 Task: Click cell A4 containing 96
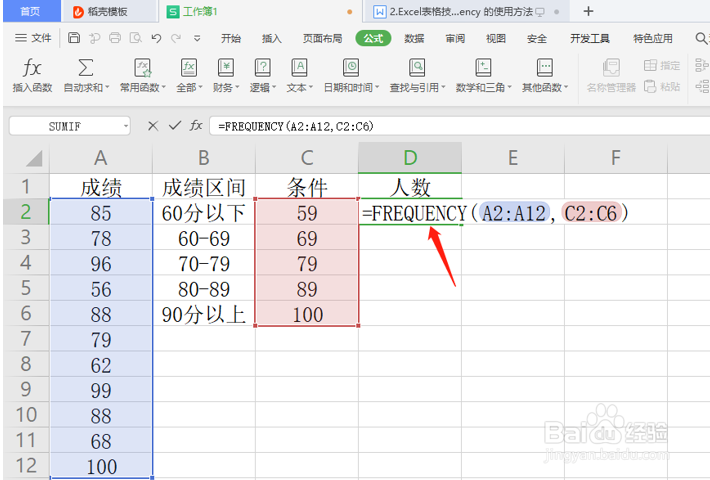pyautogui.click(x=101, y=263)
